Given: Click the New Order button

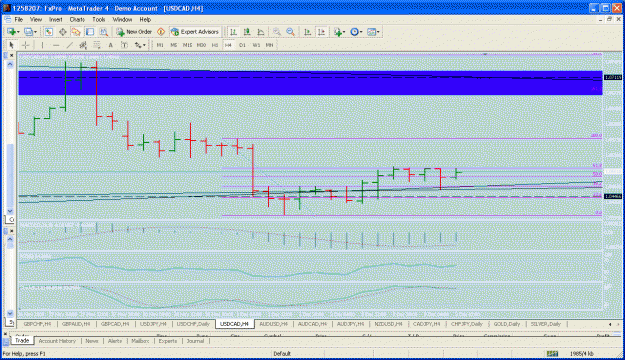Looking at the screenshot, I should [x=134, y=32].
